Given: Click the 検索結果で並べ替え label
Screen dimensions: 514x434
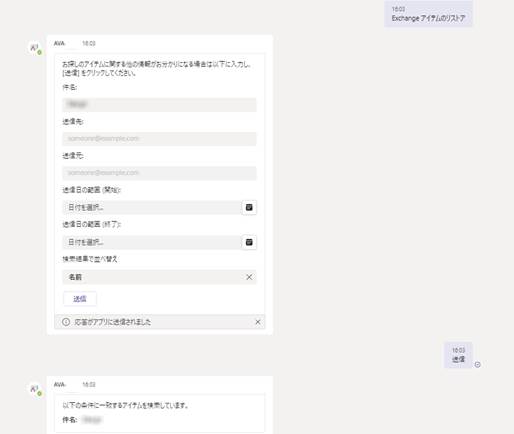Looking at the screenshot, I should 90,259.
